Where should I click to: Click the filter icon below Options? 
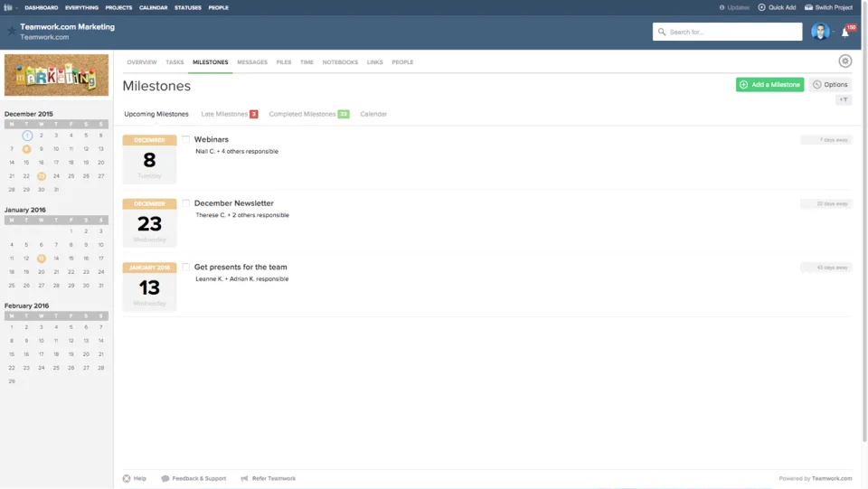pyautogui.click(x=844, y=99)
